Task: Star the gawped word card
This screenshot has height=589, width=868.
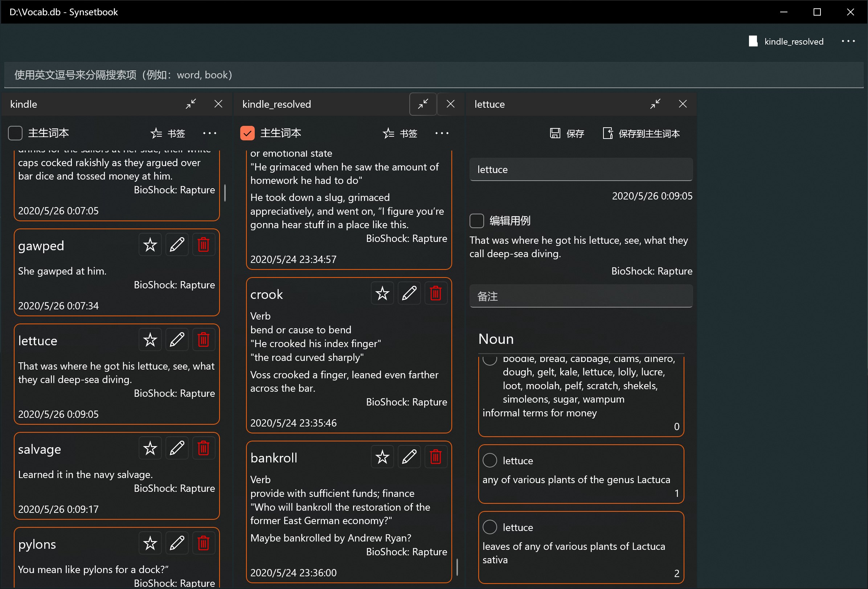Action: (x=150, y=245)
